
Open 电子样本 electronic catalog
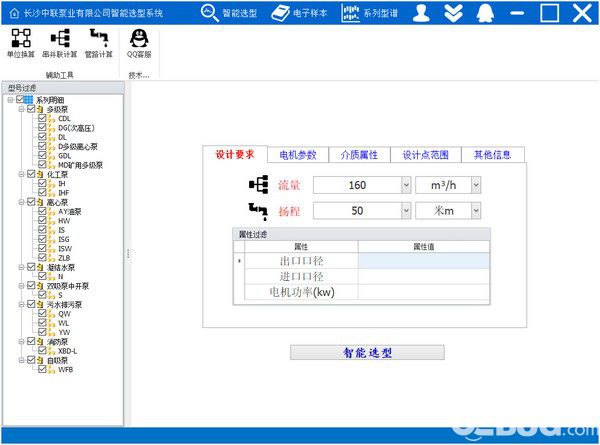click(x=299, y=13)
